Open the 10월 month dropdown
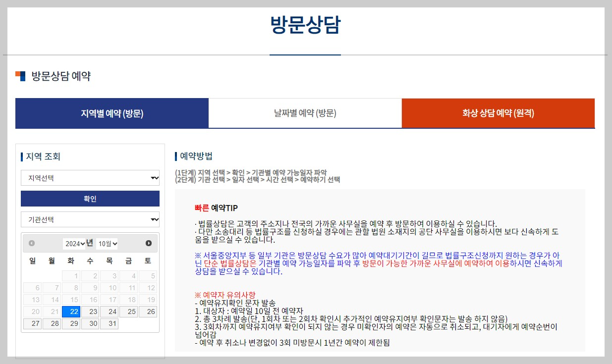This screenshot has height=364, width=612. (x=107, y=243)
